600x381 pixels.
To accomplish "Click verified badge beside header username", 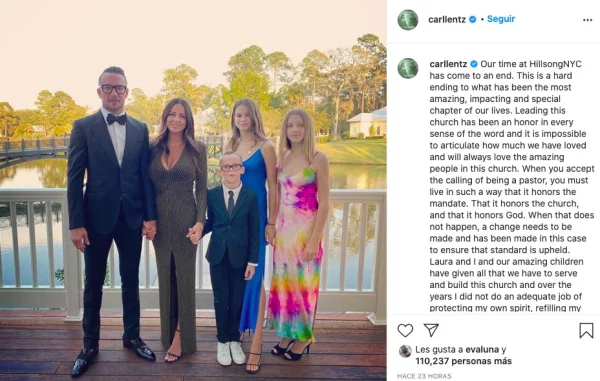I will [473, 20].
